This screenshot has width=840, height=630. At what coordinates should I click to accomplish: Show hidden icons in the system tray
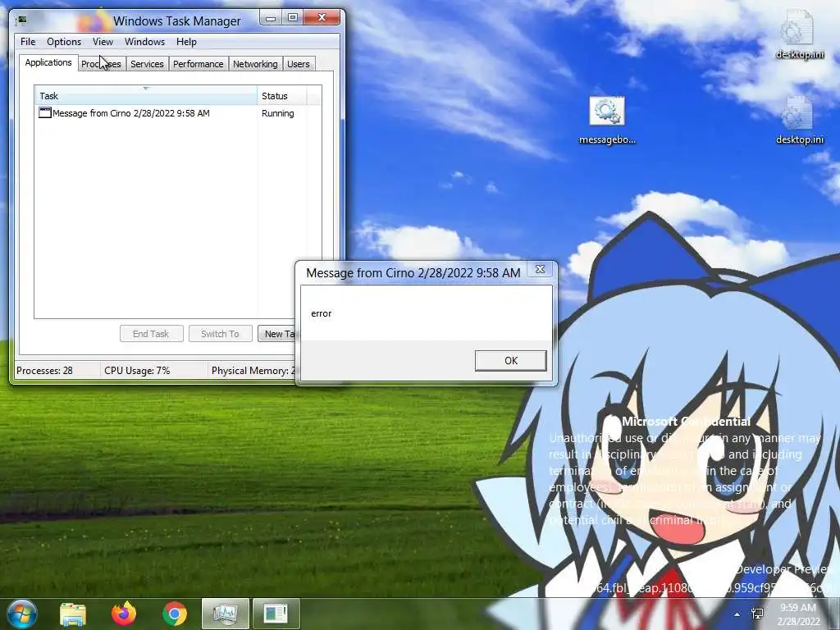tap(737, 614)
